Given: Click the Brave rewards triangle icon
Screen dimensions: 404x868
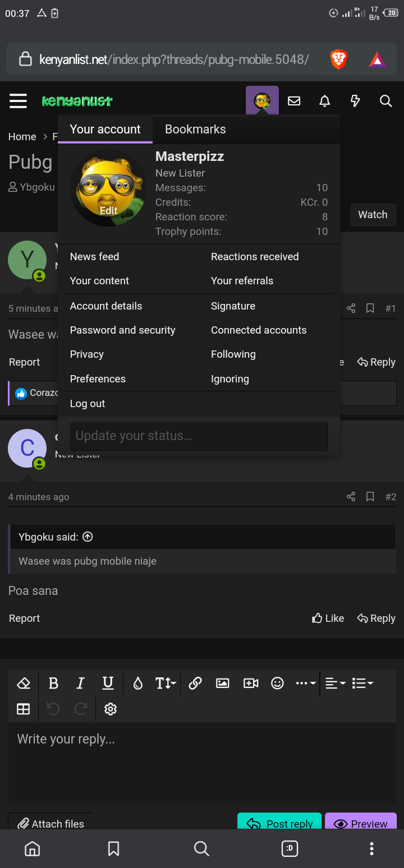Looking at the screenshot, I should click(377, 59).
